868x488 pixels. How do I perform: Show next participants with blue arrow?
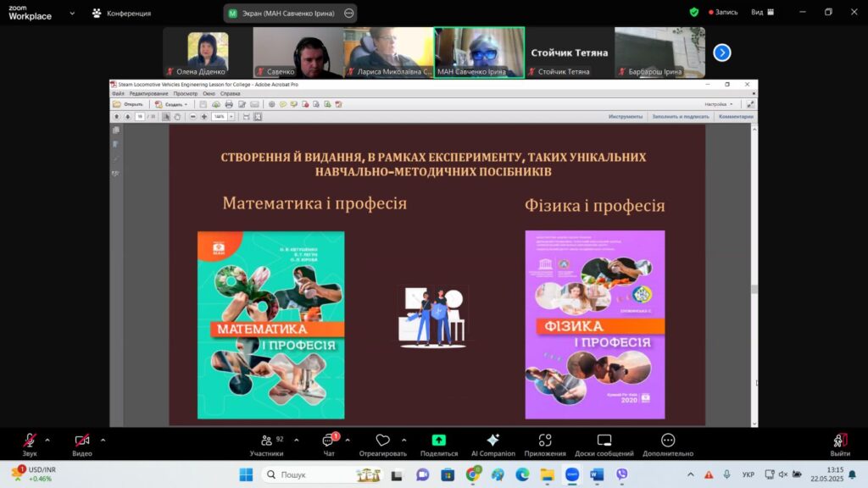click(x=722, y=53)
